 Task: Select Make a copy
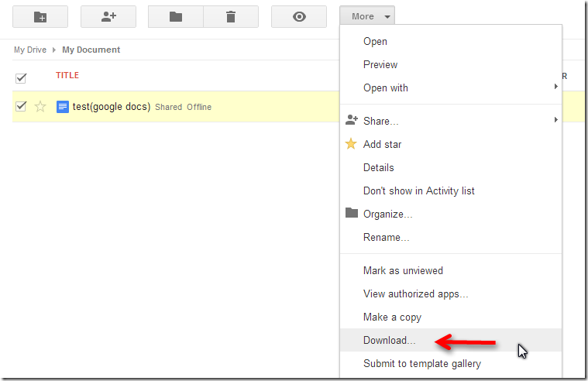(x=451, y=317)
